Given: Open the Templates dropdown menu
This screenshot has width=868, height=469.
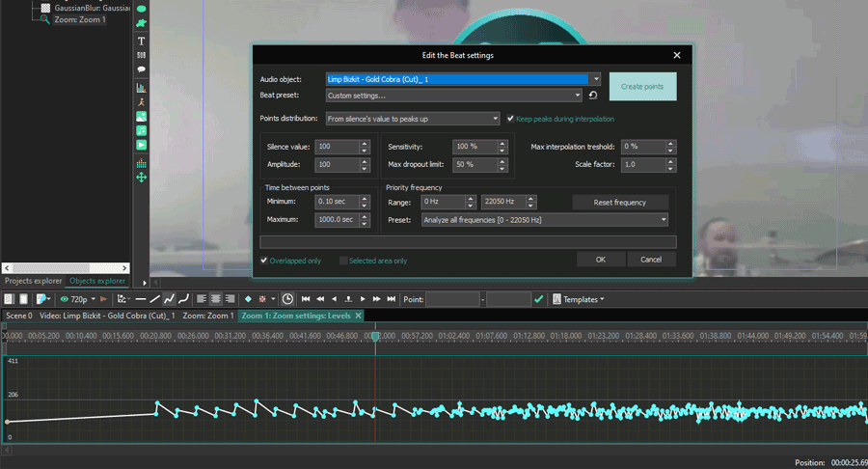Looking at the screenshot, I should pos(579,299).
